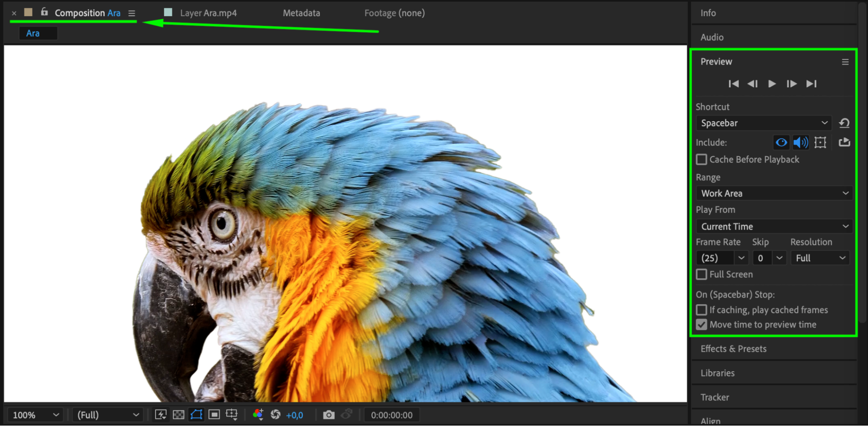868x426 pixels.
Task: Enable the Full Screen checkbox
Action: [x=702, y=274]
